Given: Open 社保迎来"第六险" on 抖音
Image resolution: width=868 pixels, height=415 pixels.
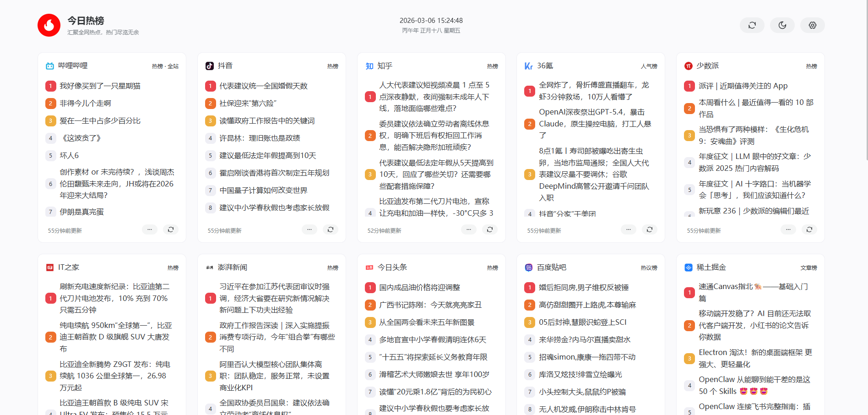Looking at the screenshot, I should [248, 104].
